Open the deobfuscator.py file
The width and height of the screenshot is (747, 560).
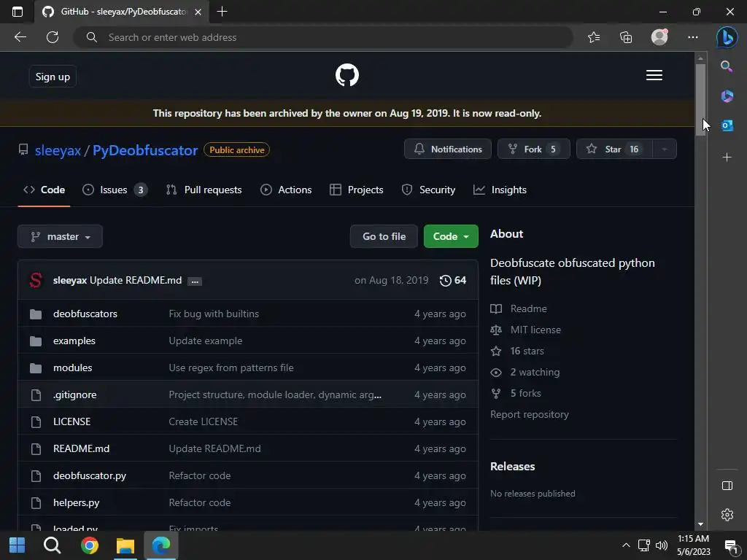tap(90, 475)
